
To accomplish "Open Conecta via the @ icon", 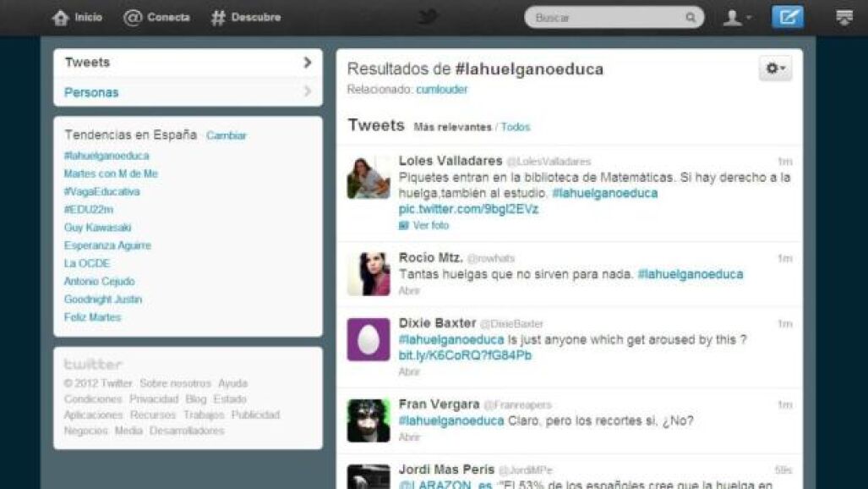I will click(x=133, y=18).
